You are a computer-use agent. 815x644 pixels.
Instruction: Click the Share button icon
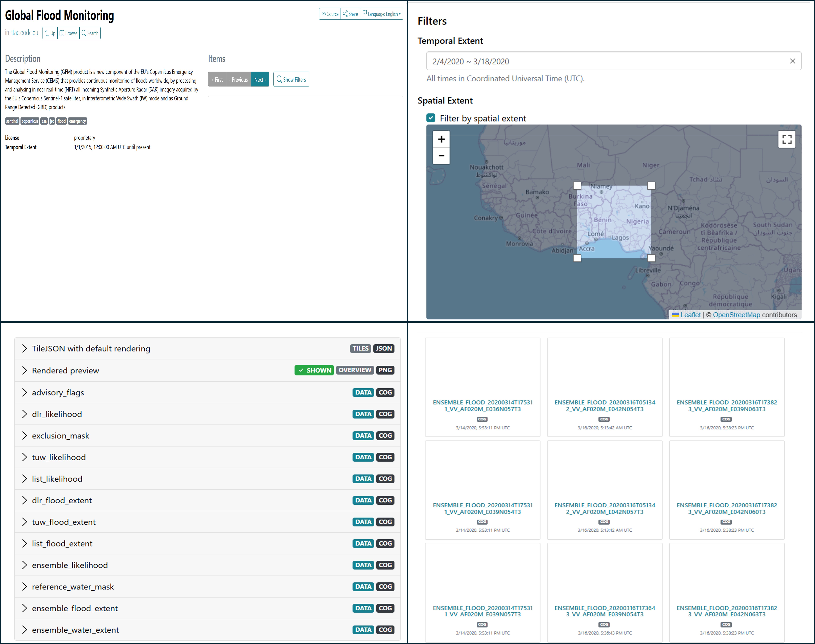pyautogui.click(x=350, y=14)
